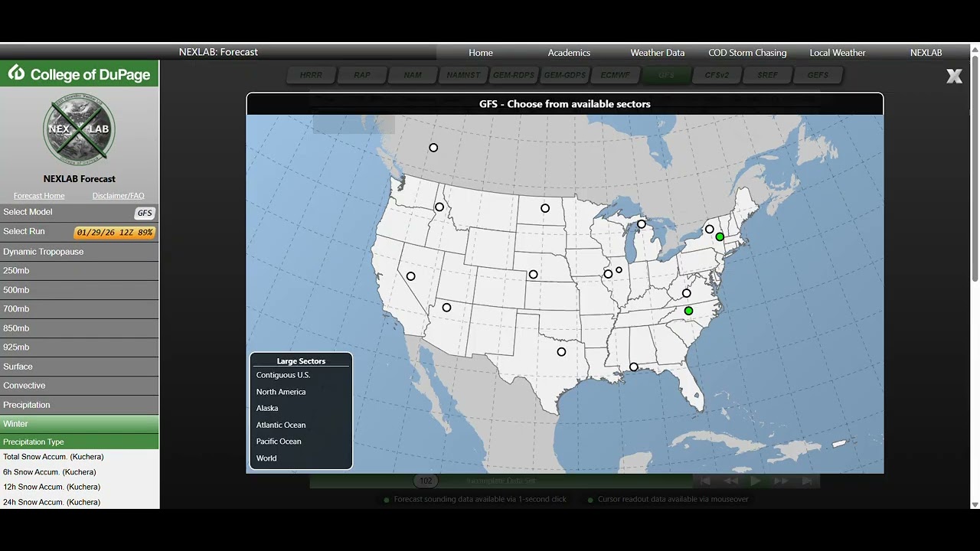Open the Forecast Home link
The width and height of the screenshot is (980, 551).
click(39, 196)
